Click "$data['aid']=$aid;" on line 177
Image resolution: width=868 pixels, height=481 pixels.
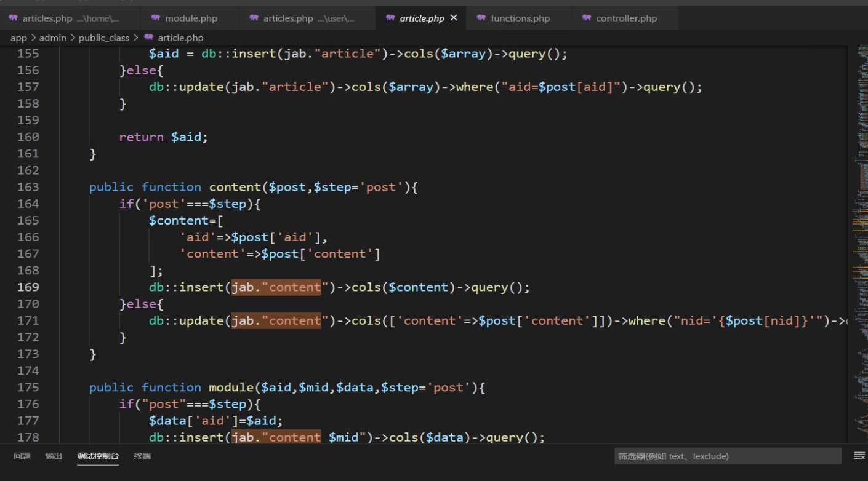(216, 421)
